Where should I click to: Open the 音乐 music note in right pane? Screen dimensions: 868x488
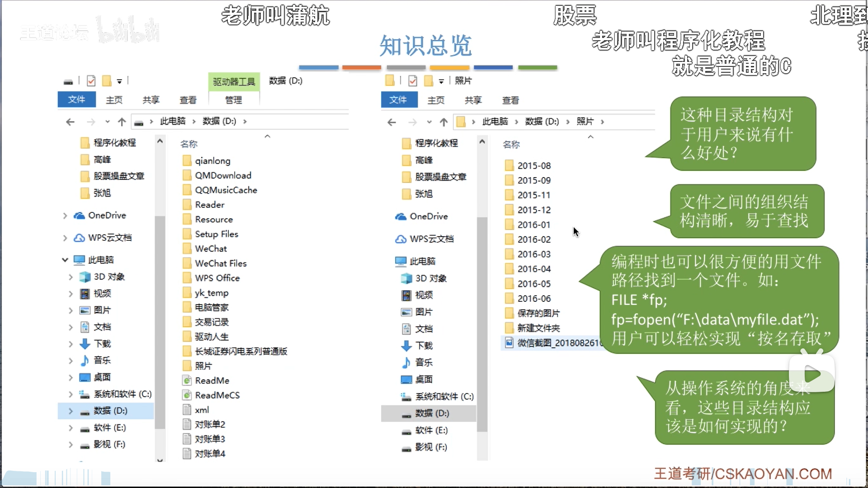click(406, 362)
